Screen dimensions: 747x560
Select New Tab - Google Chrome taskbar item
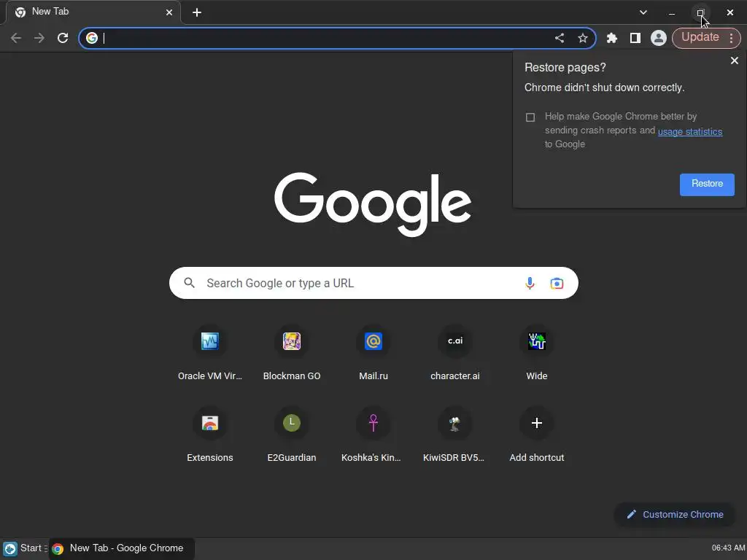point(122,548)
